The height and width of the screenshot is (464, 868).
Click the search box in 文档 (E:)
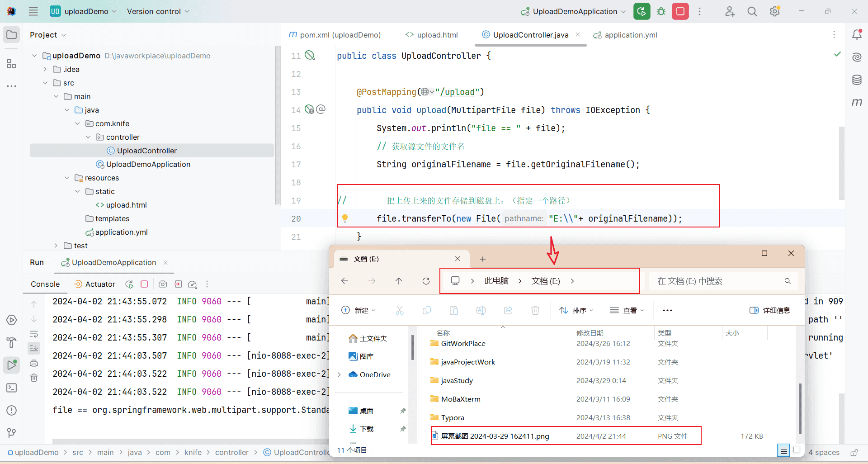tap(723, 281)
